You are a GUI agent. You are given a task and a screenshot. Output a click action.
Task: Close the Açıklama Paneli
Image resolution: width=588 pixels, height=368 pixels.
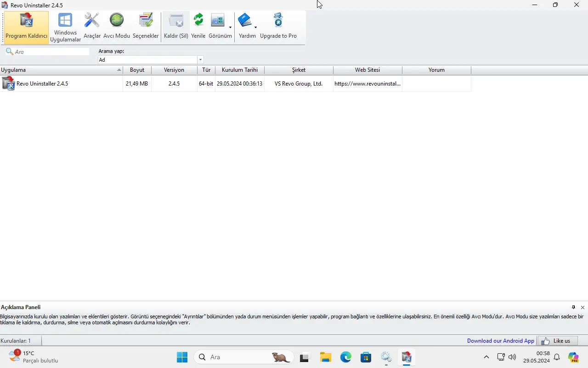(x=582, y=307)
